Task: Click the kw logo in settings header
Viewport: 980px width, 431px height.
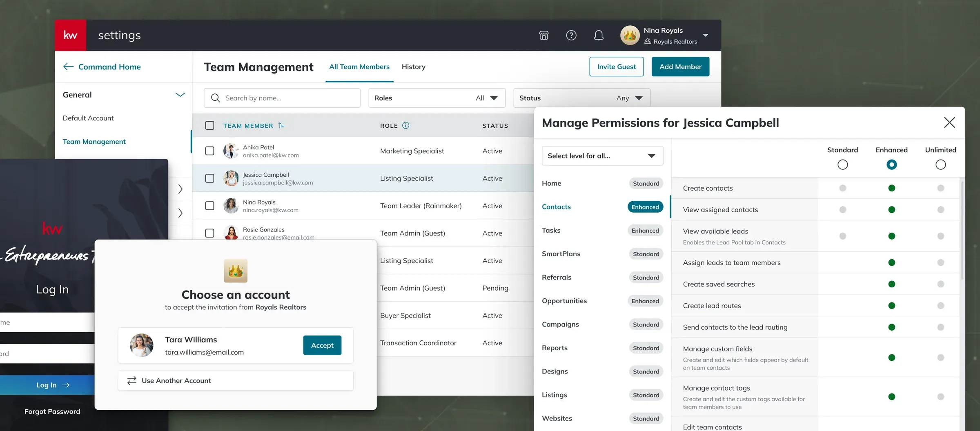Action: (x=70, y=35)
